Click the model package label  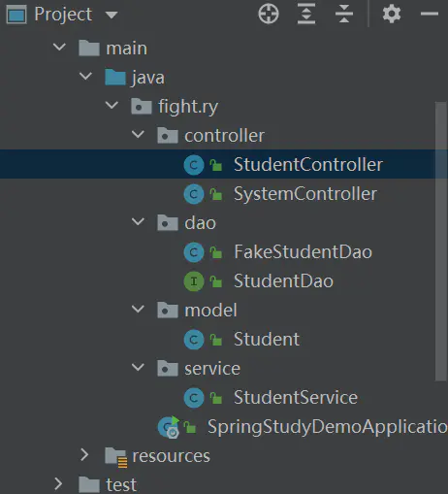point(210,311)
